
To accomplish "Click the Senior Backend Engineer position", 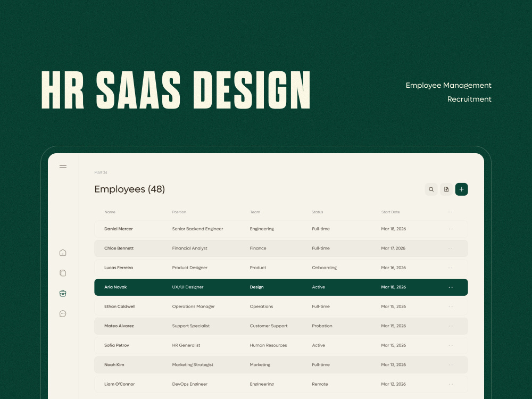I will (x=197, y=229).
